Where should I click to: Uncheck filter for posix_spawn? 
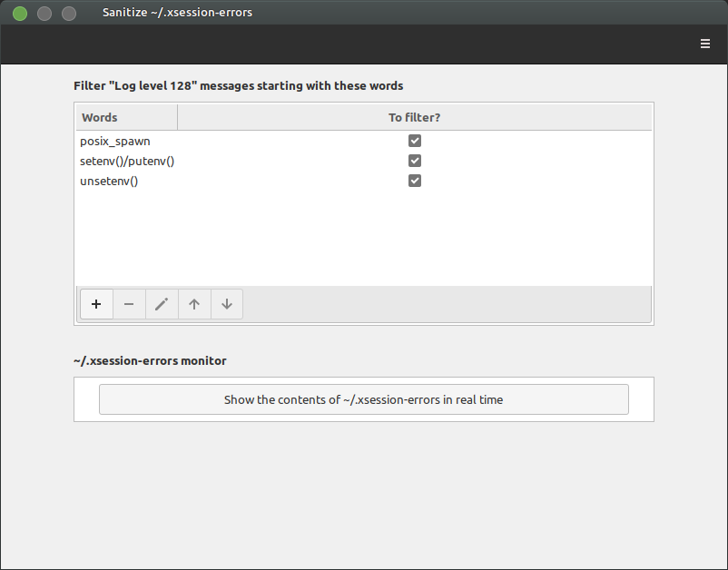coord(415,141)
